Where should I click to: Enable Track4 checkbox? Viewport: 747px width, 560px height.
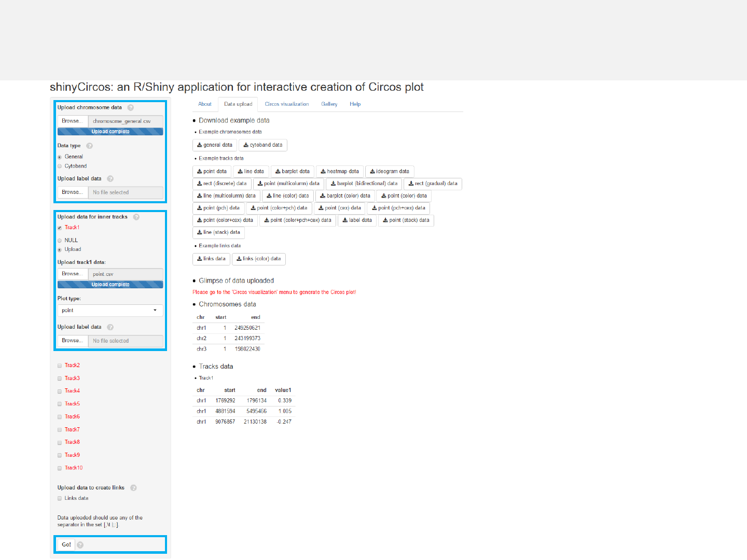click(x=60, y=391)
